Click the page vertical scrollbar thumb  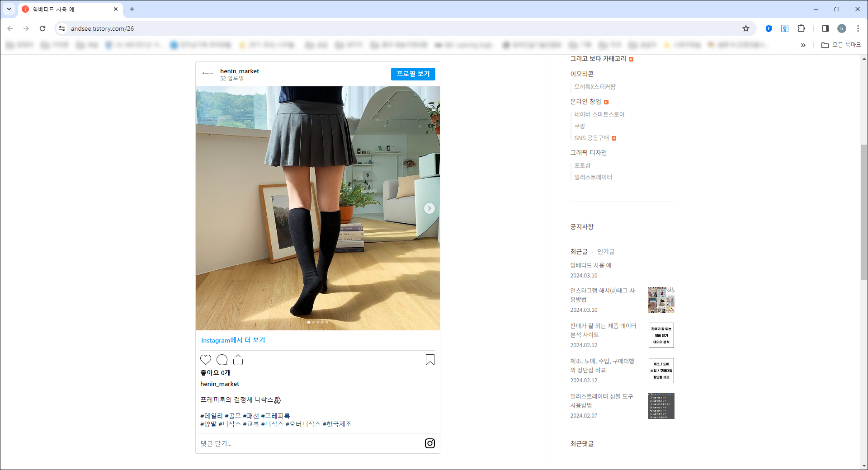tap(864, 212)
